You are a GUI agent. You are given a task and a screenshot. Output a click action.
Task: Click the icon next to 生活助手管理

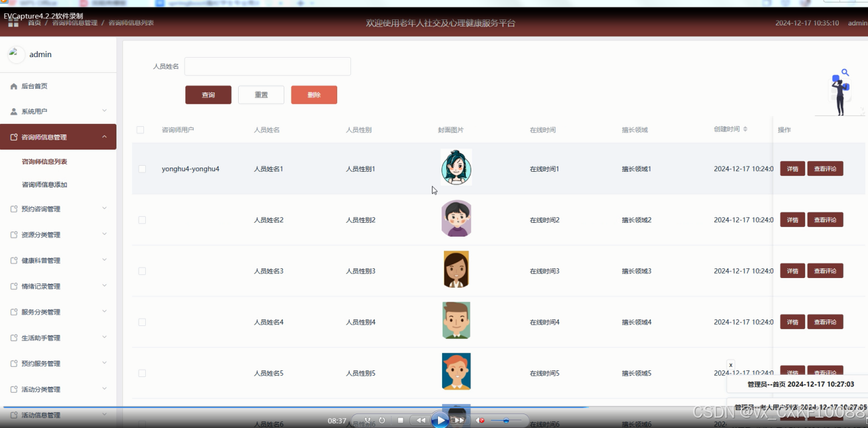[14, 338]
